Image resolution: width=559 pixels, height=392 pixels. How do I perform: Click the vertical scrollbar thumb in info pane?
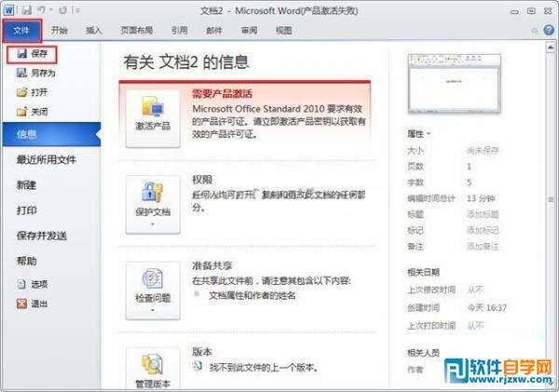point(551,199)
